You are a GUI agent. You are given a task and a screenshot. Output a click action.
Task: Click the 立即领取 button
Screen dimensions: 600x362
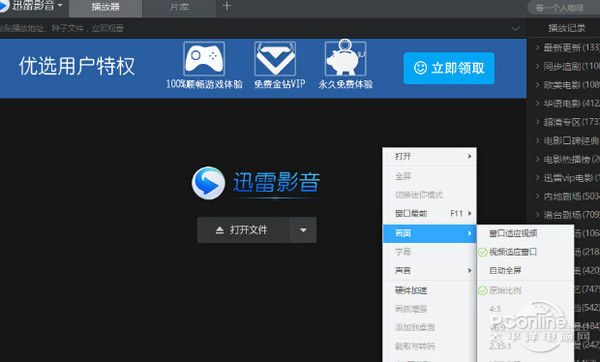[x=449, y=68]
